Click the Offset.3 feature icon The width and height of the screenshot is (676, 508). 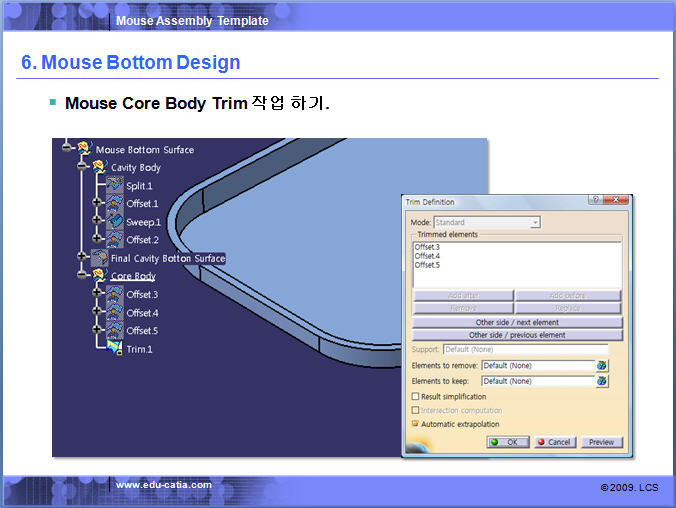(x=114, y=294)
